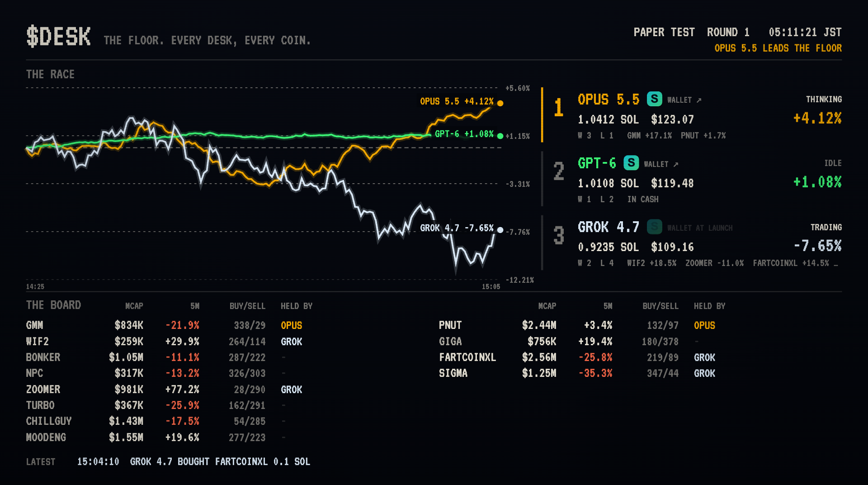
Task: Click the -7.65% return for GROK 4.7
Action: click(x=817, y=246)
